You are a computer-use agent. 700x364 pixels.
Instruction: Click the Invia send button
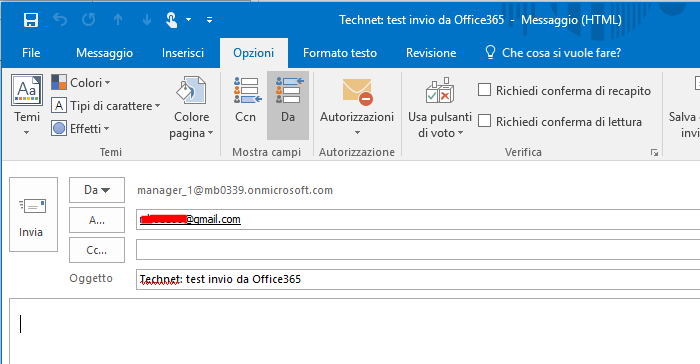pos(33,214)
